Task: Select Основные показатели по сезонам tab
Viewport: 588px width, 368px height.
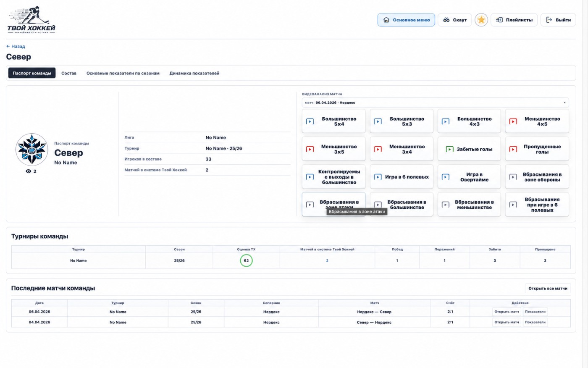Action: click(123, 73)
